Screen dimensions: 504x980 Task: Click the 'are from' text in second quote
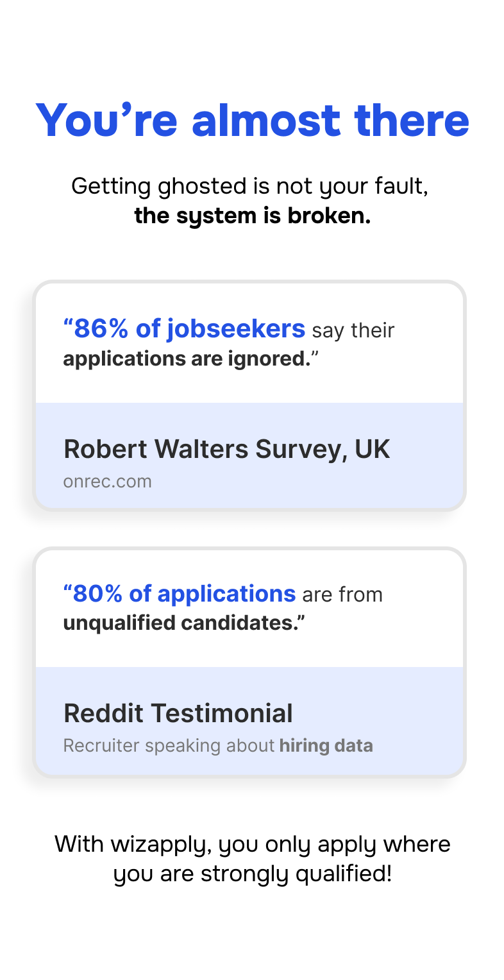coord(342,595)
